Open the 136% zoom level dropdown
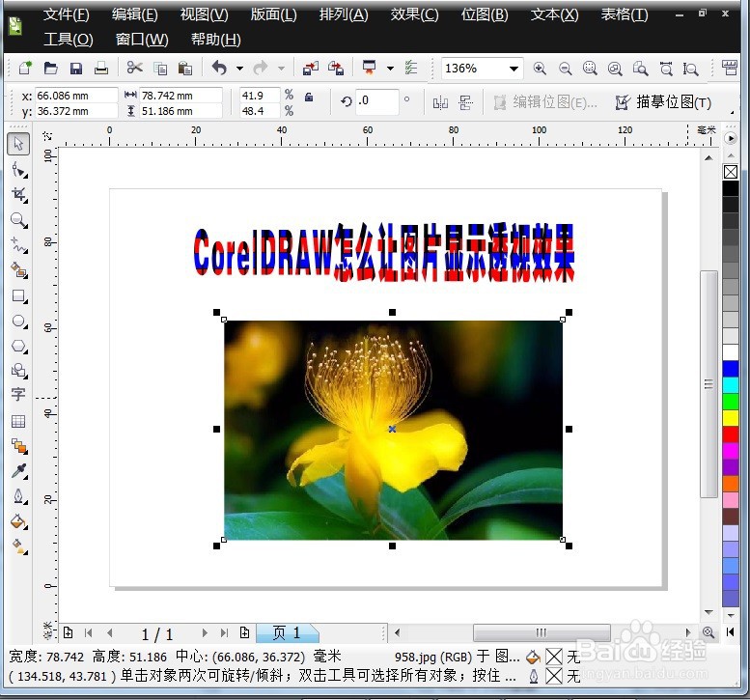Screen dimensions: 750x700 pos(514,69)
